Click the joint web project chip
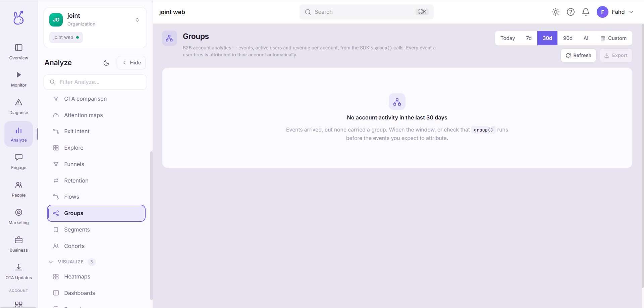Screen dimensions: 644x308 (66, 37)
